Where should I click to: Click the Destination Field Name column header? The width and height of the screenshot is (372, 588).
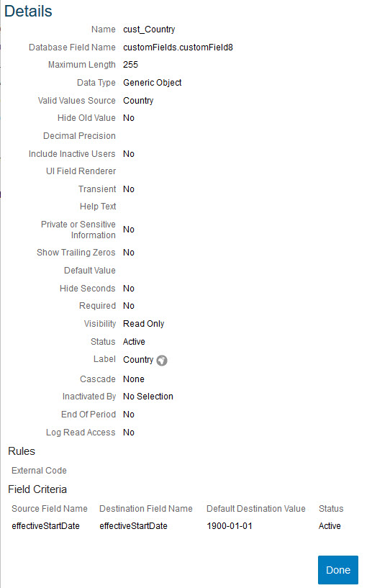[x=146, y=509]
